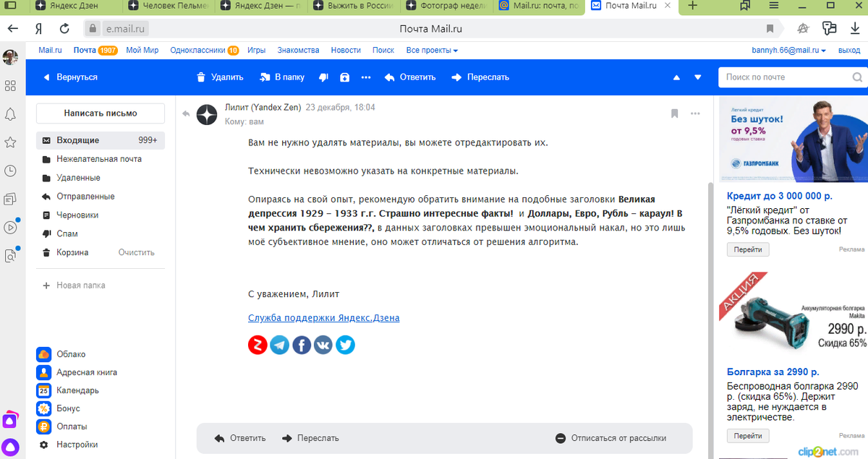Click Перейти under the Газпромбанк credit ad
Viewport: 868px width, 459px height.
(x=748, y=250)
